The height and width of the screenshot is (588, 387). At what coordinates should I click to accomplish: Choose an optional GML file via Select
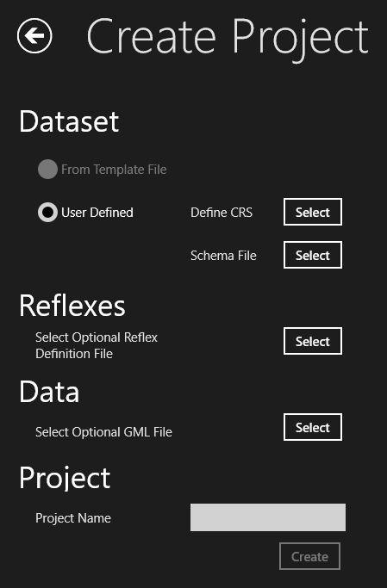point(313,427)
